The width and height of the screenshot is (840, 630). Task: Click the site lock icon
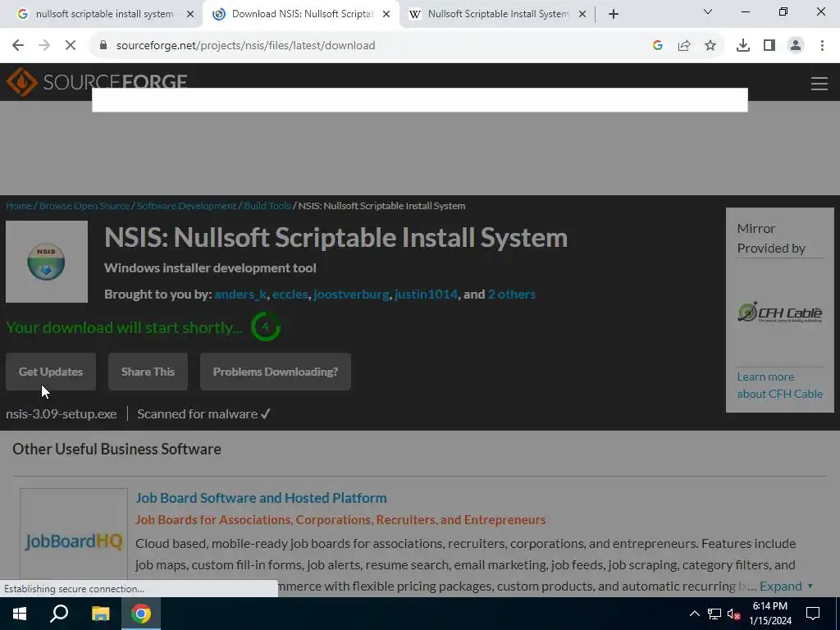pyautogui.click(x=103, y=46)
